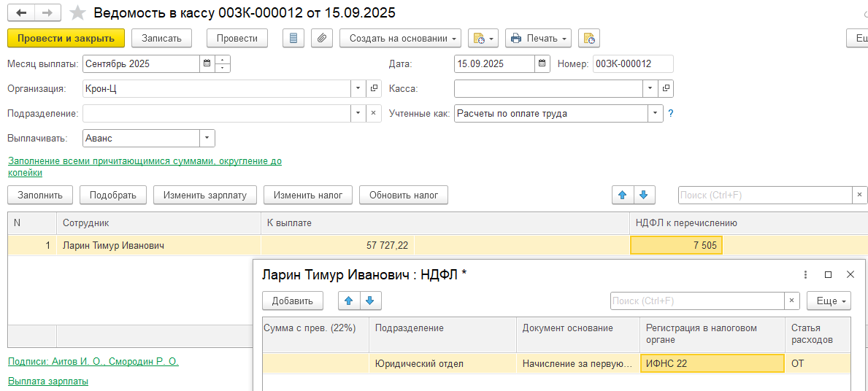Click the favorites star icon
Image resolution: width=868 pixels, height=391 pixels.
coord(77,13)
